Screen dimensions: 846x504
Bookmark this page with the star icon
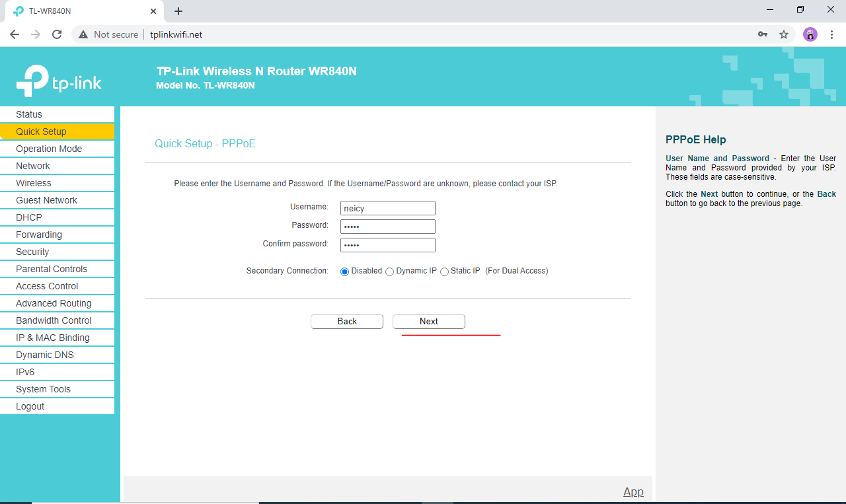784,34
